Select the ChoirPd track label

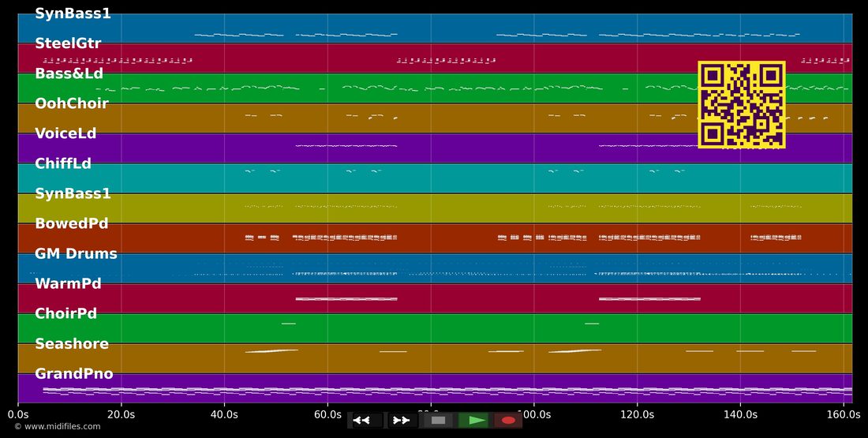65,313
